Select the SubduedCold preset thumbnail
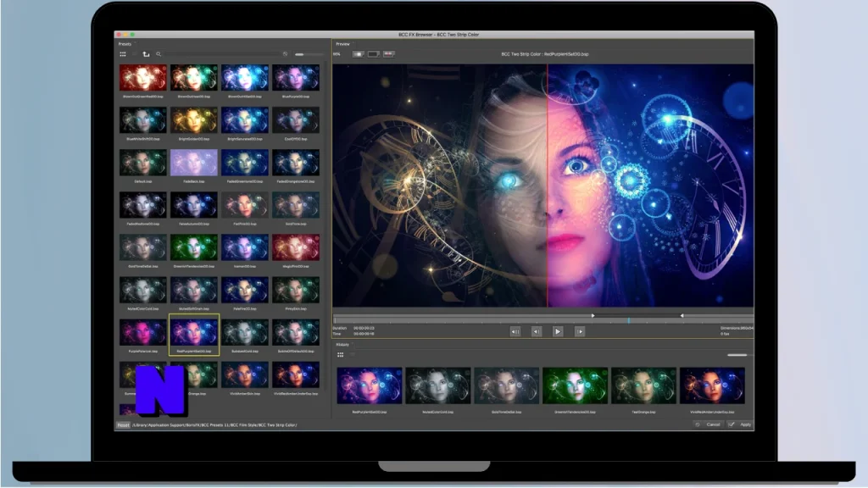Image resolution: width=868 pixels, height=488 pixels. click(245, 332)
